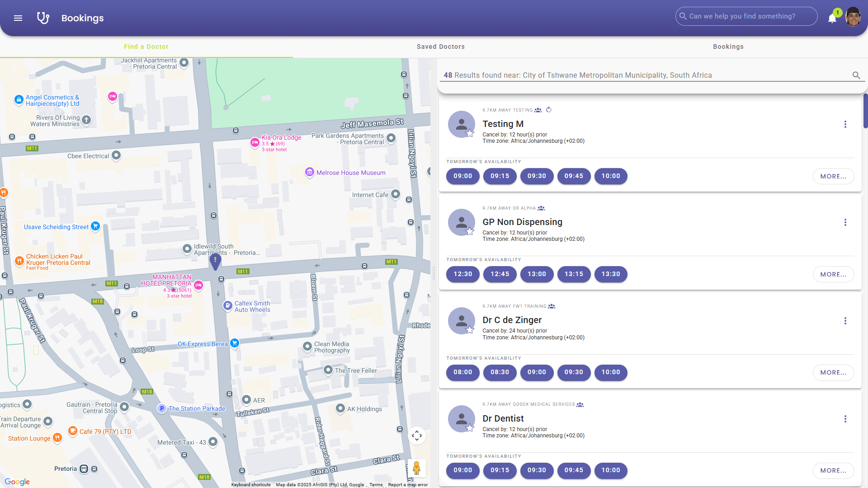Click the notifications bell icon
The height and width of the screenshot is (488, 868).
(832, 19)
